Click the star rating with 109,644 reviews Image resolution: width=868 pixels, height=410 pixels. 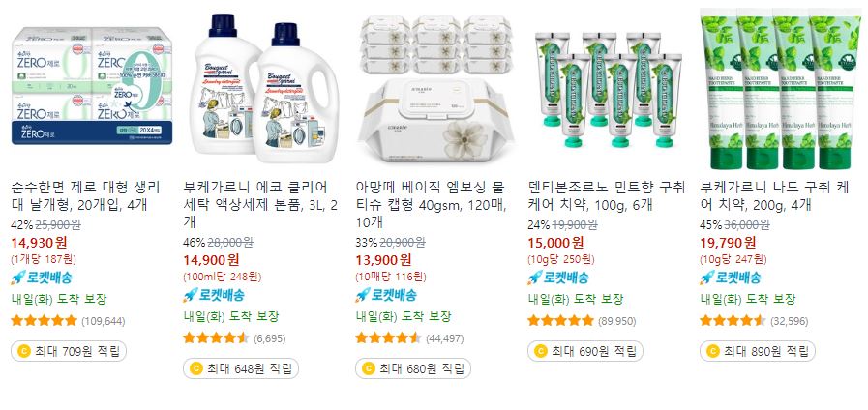coord(45,320)
